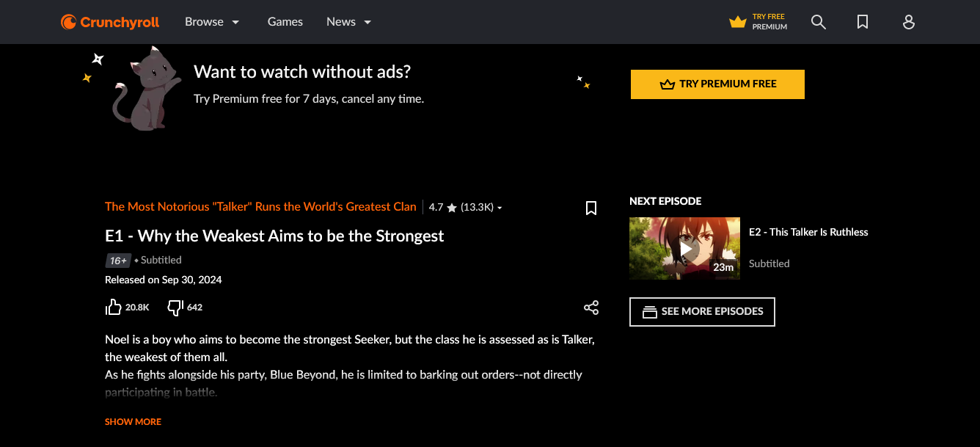
Task: Open the series title link
Action: tap(260, 207)
